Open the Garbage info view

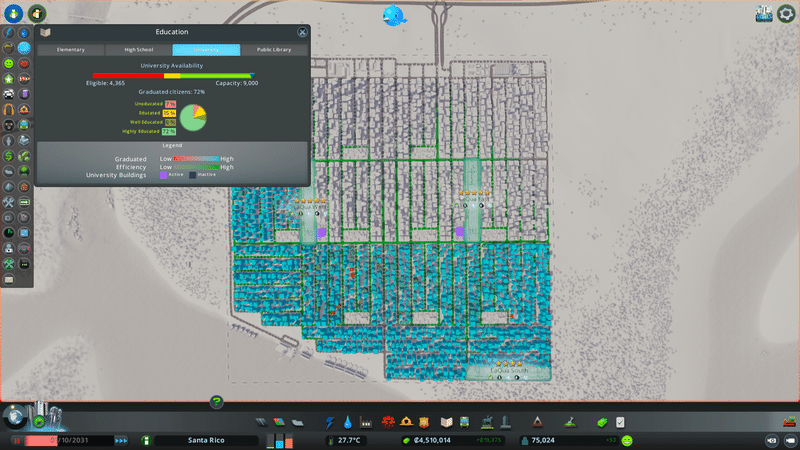[x=9, y=48]
